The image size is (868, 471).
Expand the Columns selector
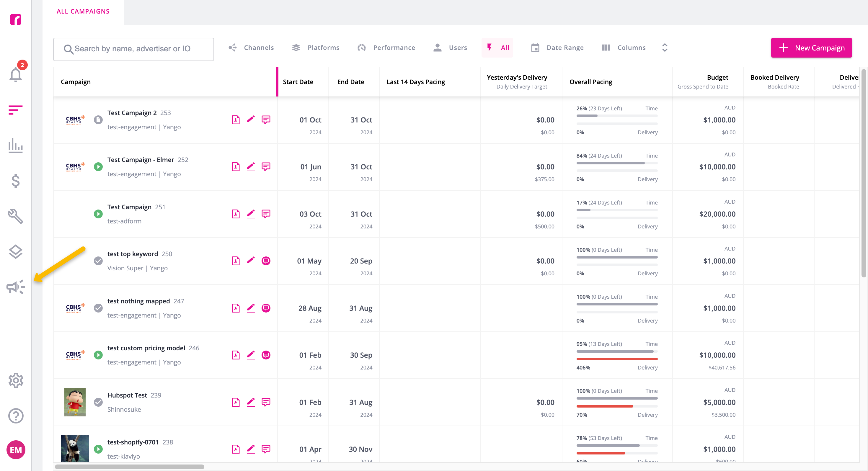(624, 48)
